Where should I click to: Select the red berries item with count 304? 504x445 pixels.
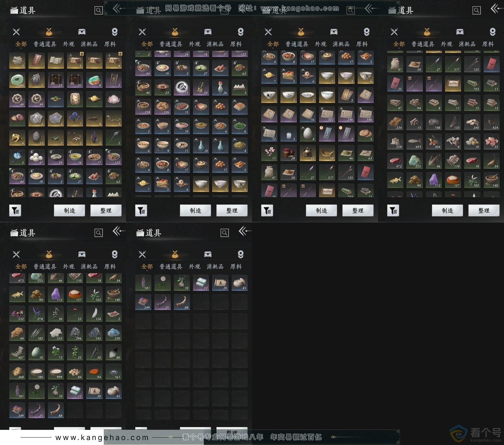pyautogui.click(x=434, y=142)
